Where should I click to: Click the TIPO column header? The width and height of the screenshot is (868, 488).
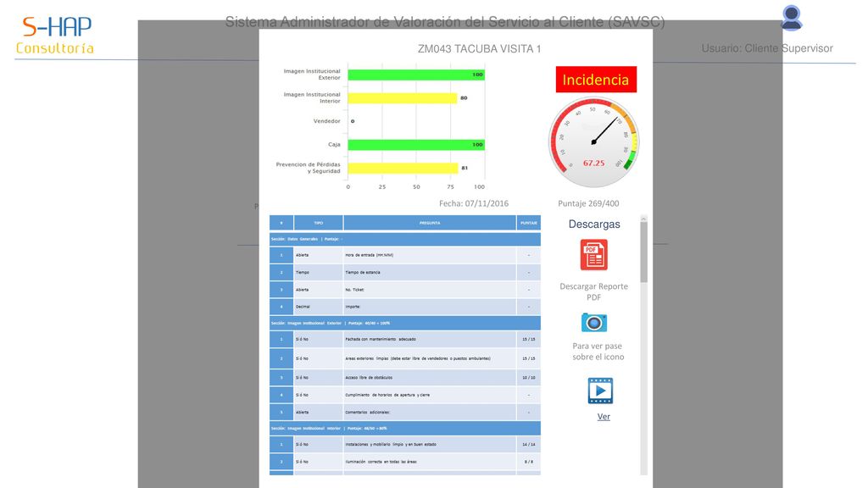tap(319, 223)
